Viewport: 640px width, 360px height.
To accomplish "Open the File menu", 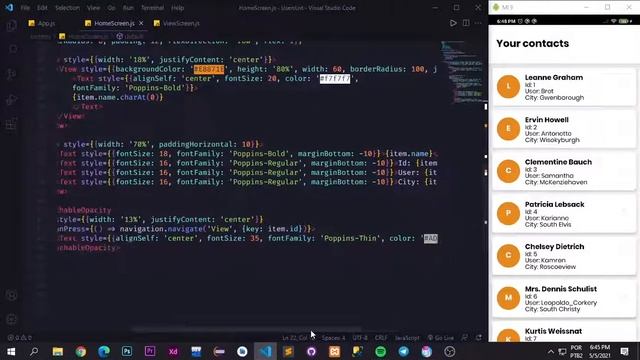I will coord(25,8).
